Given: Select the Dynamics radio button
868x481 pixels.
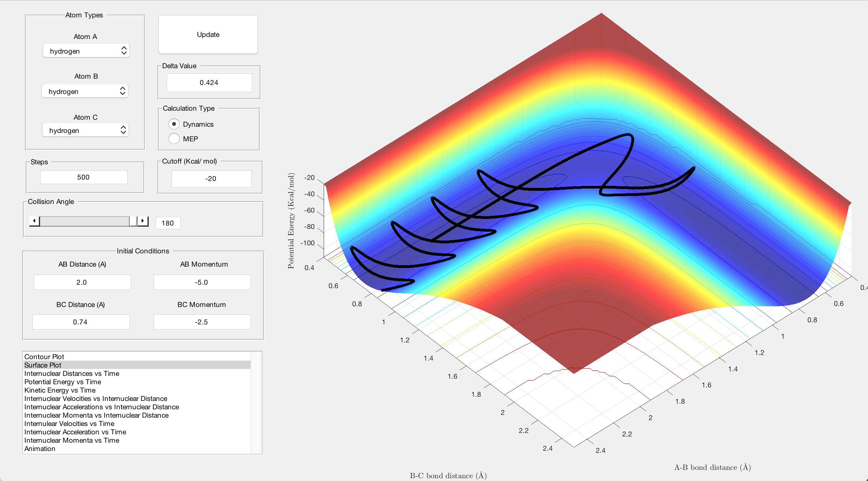Looking at the screenshot, I should click(174, 124).
